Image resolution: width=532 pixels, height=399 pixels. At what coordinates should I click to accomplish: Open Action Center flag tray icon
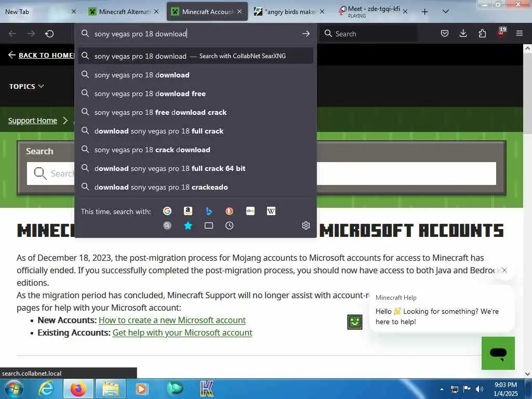tap(467, 389)
